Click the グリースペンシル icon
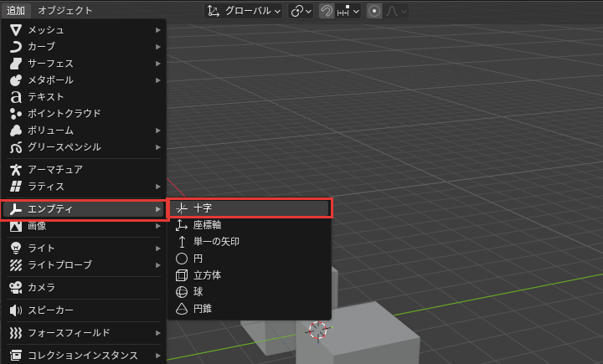This screenshot has width=603, height=364. tap(16, 147)
